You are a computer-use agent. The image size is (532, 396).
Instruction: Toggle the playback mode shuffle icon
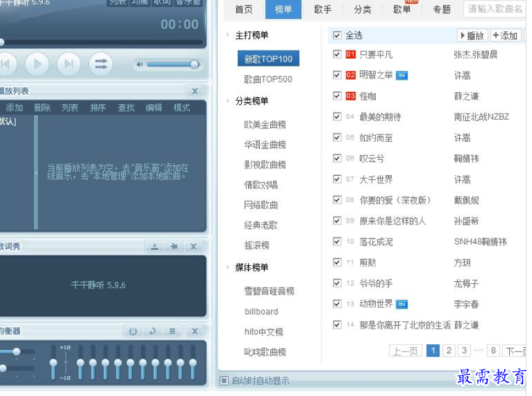pos(101,64)
